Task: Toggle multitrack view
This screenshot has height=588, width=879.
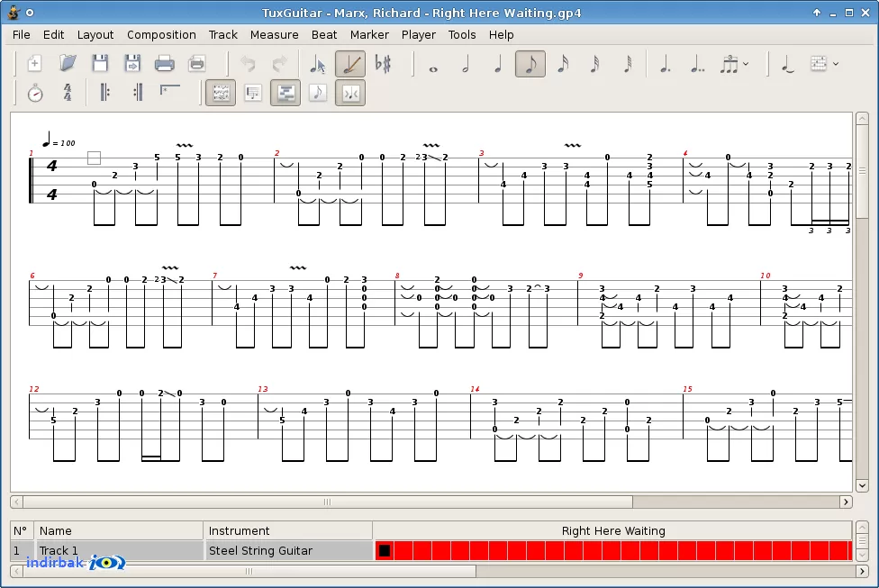Action: point(285,93)
